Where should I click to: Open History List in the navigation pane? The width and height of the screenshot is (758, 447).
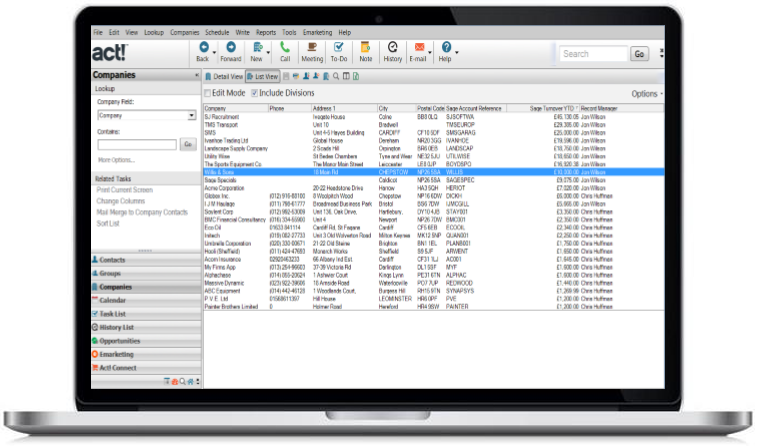click(x=146, y=328)
